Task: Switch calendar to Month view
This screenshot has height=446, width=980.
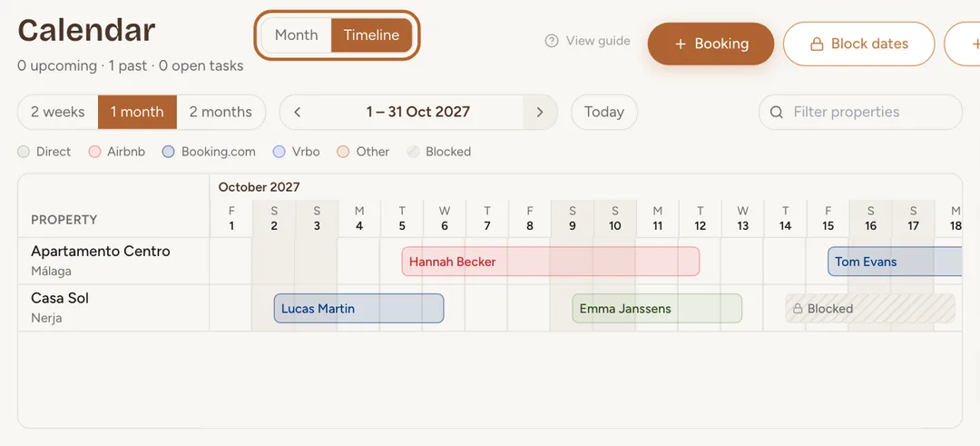Action: click(x=296, y=35)
